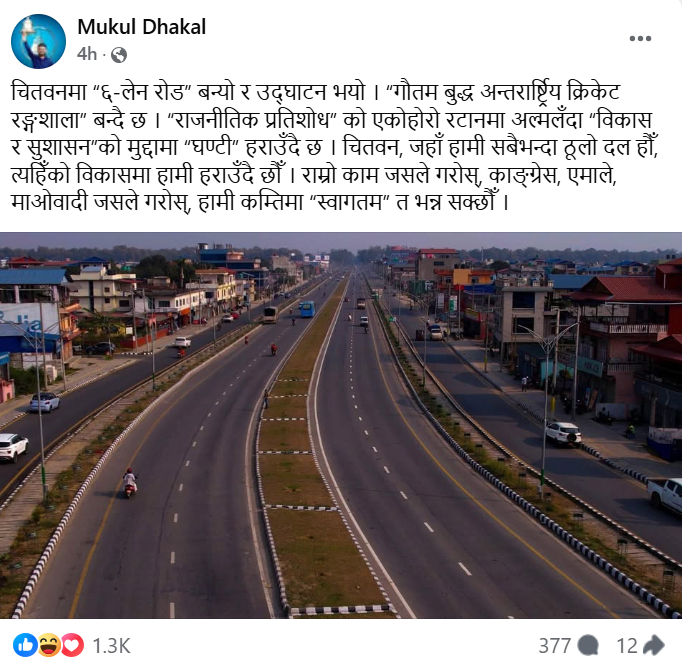682x668 pixels.
Task: Open the 377 comments count
Action: coord(555,646)
